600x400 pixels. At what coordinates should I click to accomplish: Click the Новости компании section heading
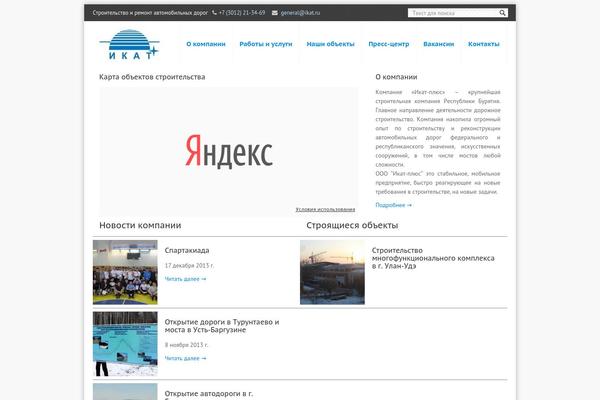[140, 225]
